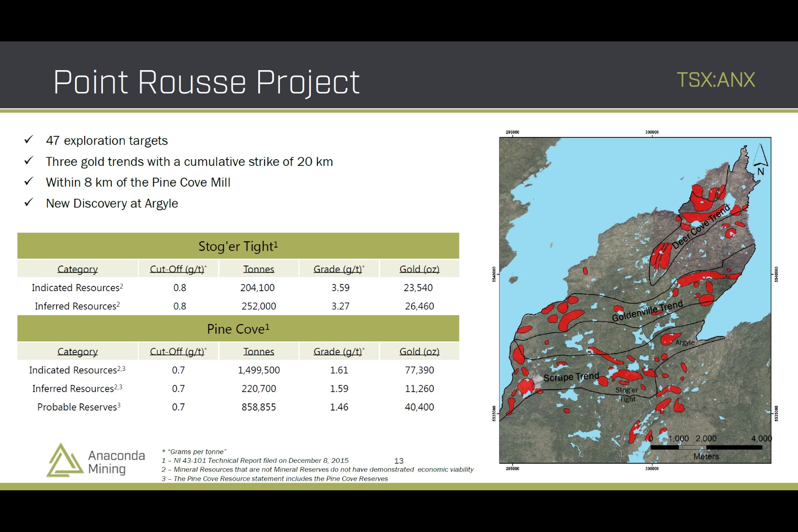
Task: Click Pine Cove Category column heading
Action: pyautogui.click(x=77, y=352)
